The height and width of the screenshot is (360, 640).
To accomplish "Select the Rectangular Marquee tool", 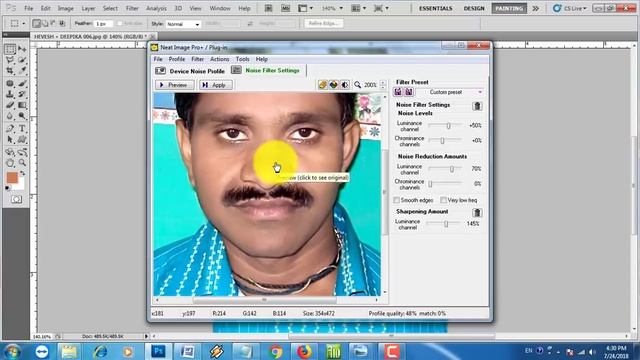I will 10,49.
